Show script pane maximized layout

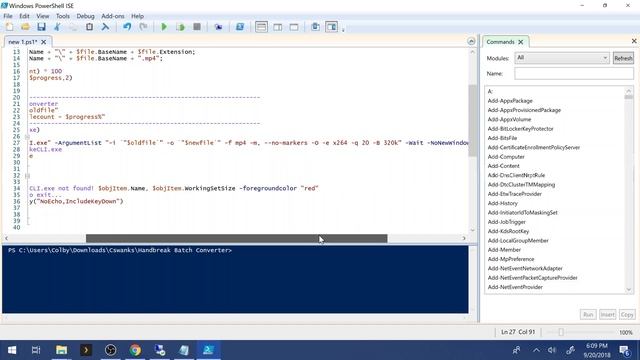pos(294,27)
